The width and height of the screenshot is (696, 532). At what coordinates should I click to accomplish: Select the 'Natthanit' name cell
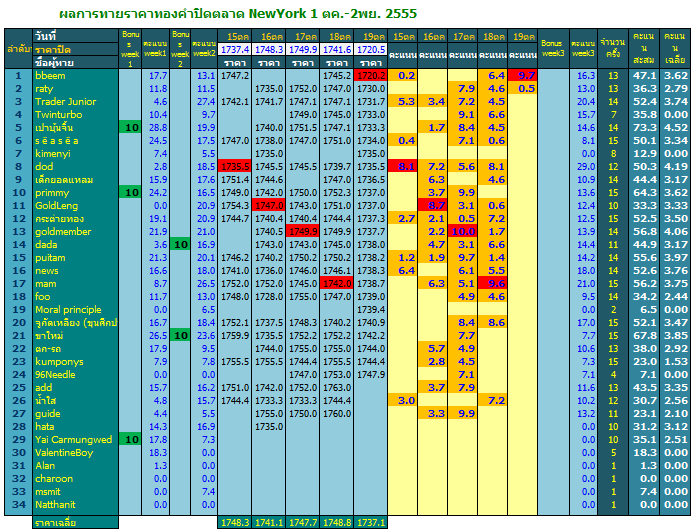75,504
